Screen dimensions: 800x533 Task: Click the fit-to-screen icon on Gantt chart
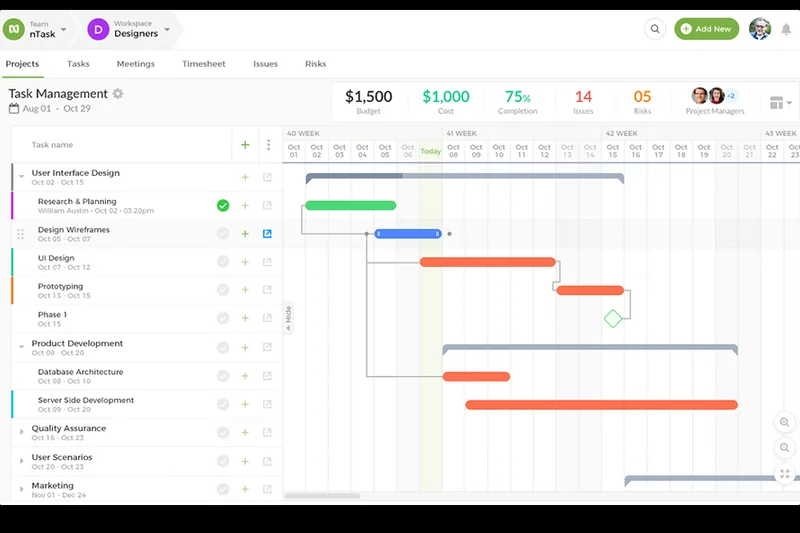(x=785, y=474)
